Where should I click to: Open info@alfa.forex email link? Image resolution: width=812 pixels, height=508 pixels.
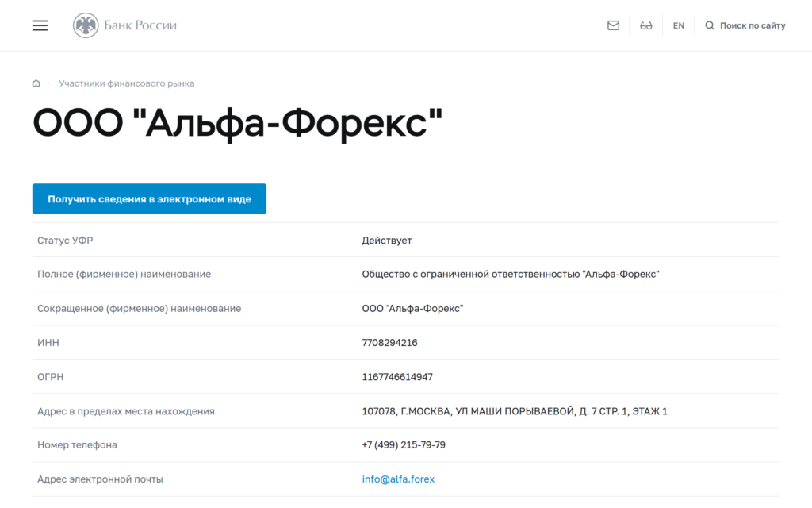[x=398, y=479]
